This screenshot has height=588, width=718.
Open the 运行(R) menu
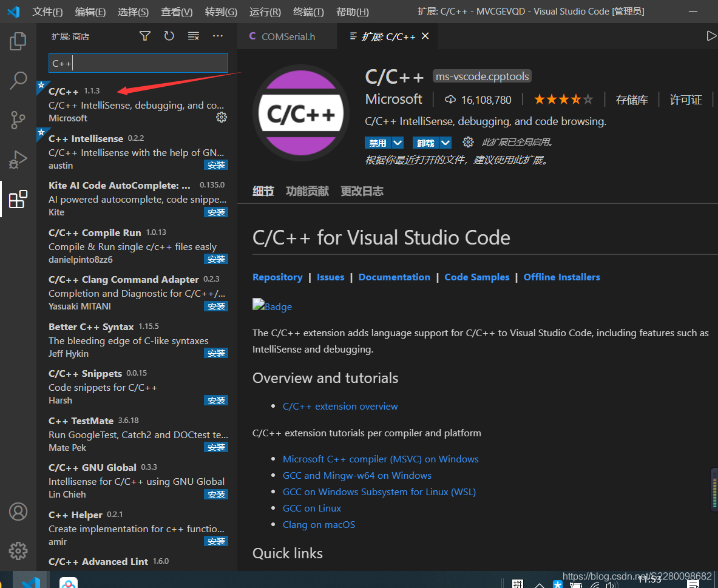[265, 11]
